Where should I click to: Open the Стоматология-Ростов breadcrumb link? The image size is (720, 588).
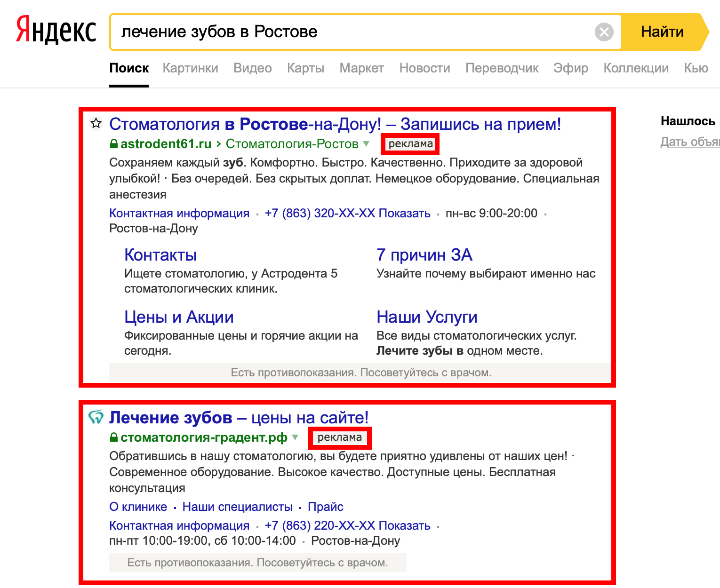[x=292, y=144]
